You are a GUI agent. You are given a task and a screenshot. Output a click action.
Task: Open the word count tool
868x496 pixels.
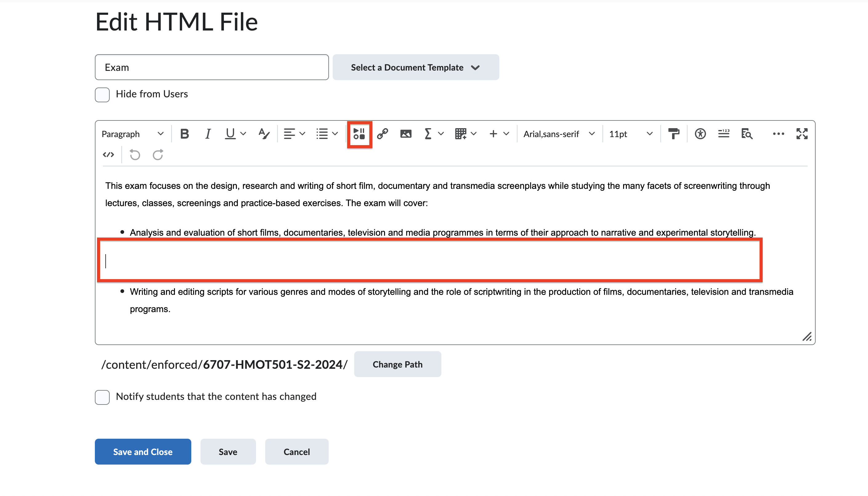tap(724, 133)
